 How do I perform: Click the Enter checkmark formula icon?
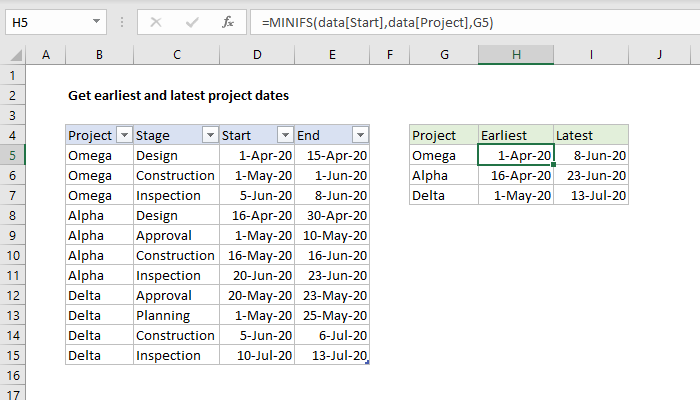point(191,22)
